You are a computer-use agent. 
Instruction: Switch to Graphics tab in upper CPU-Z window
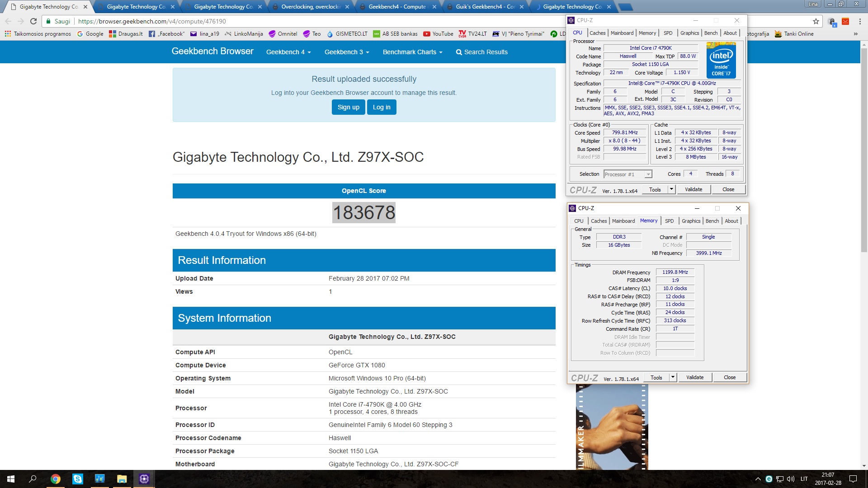tap(689, 33)
